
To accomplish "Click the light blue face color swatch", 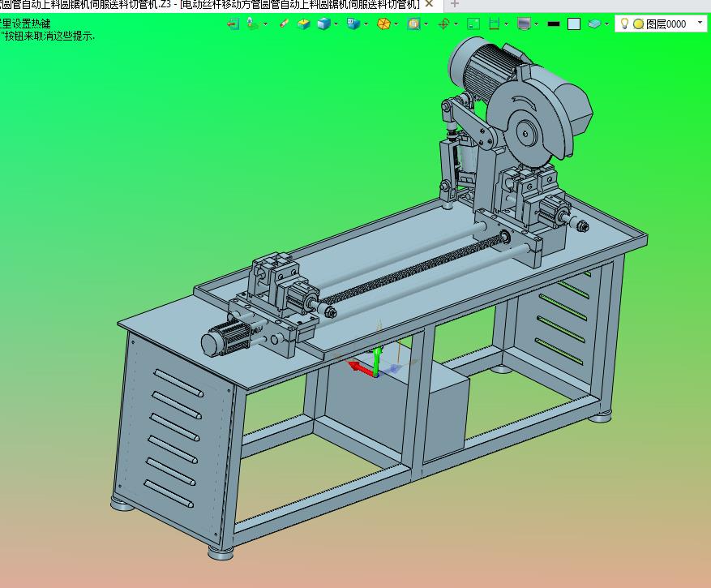I will click(574, 24).
